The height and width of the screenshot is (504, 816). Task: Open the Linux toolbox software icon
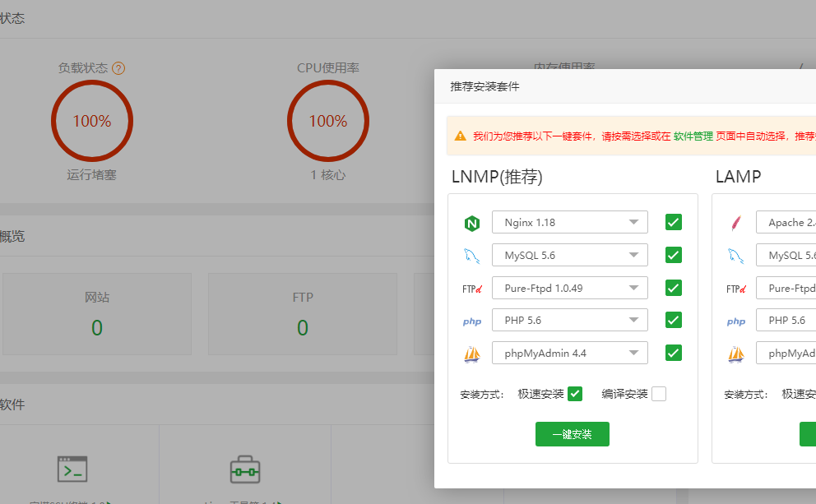tap(245, 469)
